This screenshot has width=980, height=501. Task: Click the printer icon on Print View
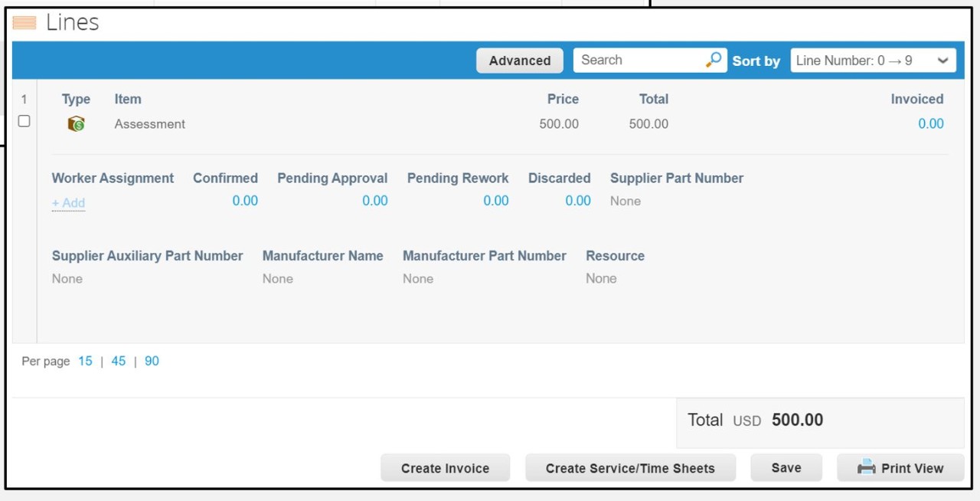(866, 467)
